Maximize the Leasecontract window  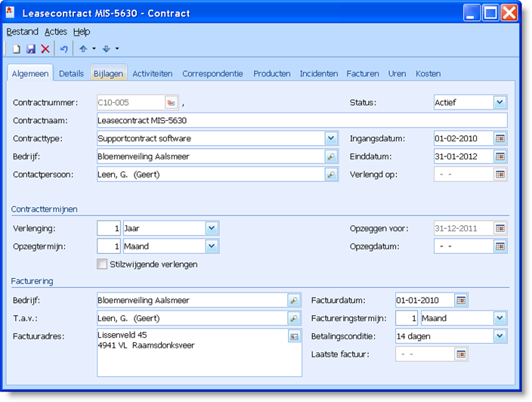point(490,13)
